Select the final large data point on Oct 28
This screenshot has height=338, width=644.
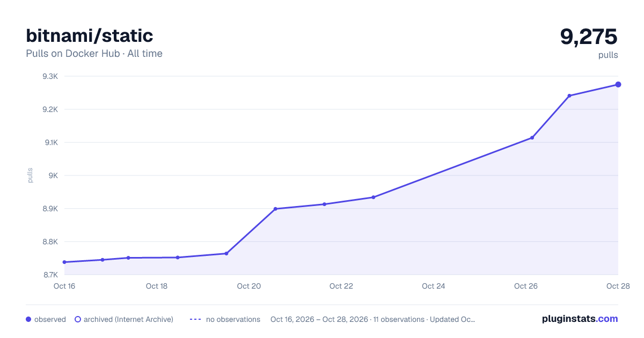tap(618, 84)
